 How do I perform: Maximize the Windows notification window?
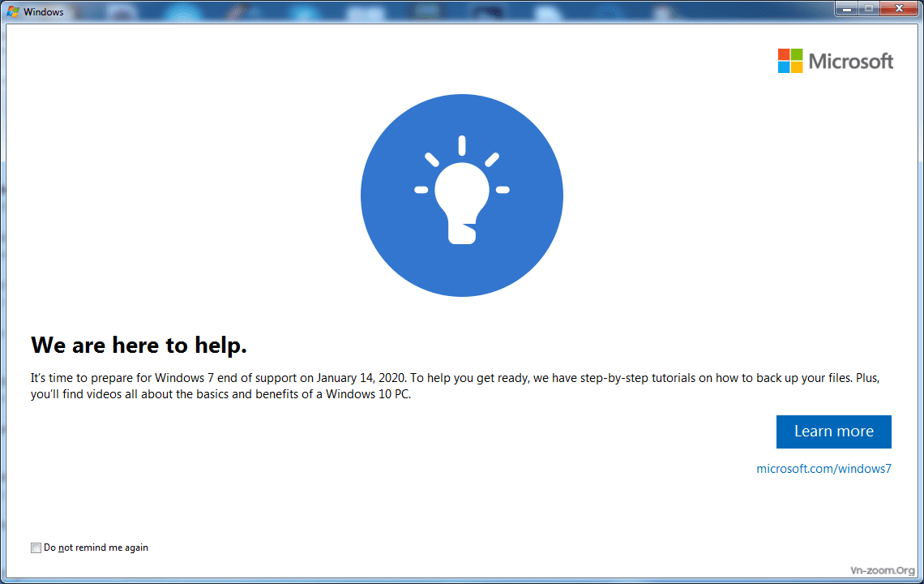tap(870, 8)
